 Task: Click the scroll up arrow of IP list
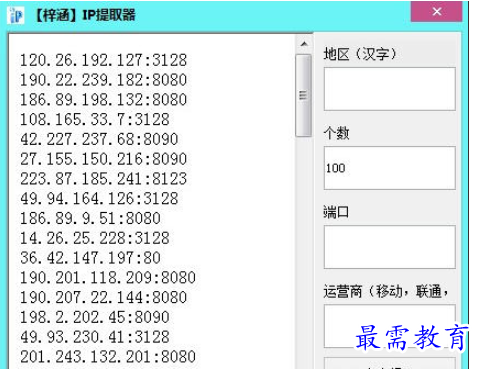tap(304, 44)
